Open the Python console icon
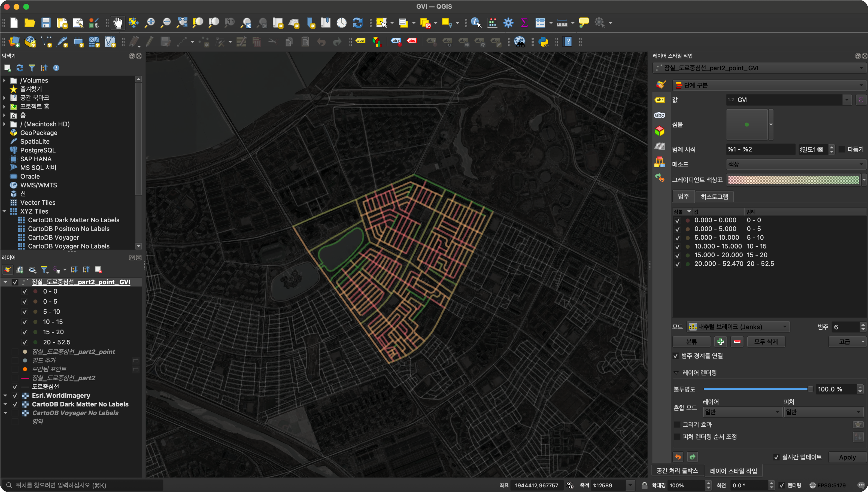The image size is (868, 492). pos(543,42)
